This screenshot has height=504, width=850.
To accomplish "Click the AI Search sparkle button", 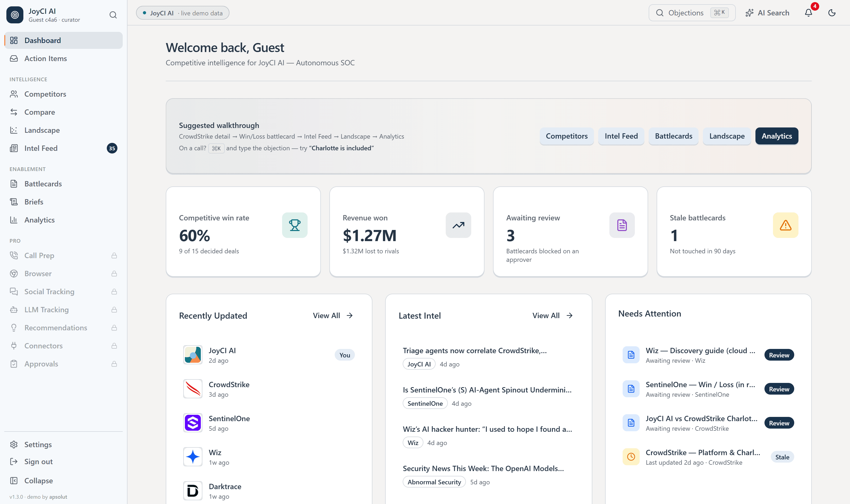I will click(x=767, y=13).
